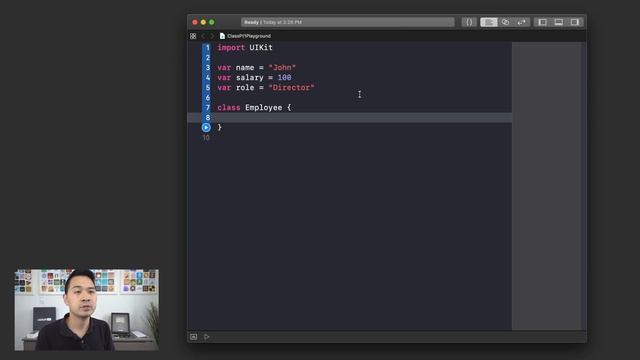
Task: Go back using the left chevron
Action: tap(203, 36)
